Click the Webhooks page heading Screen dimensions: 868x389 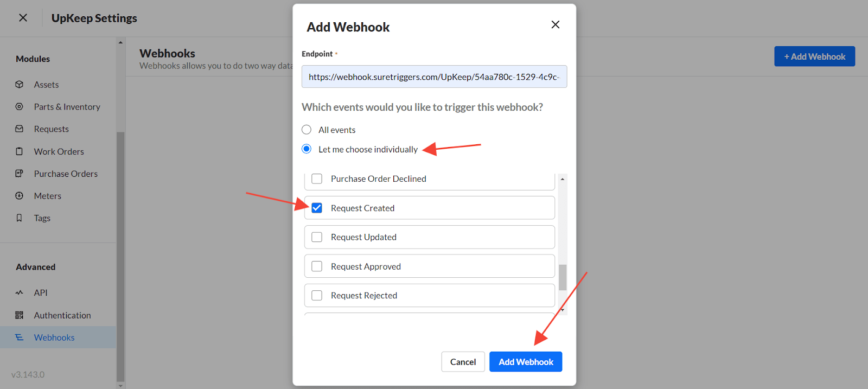coord(167,53)
